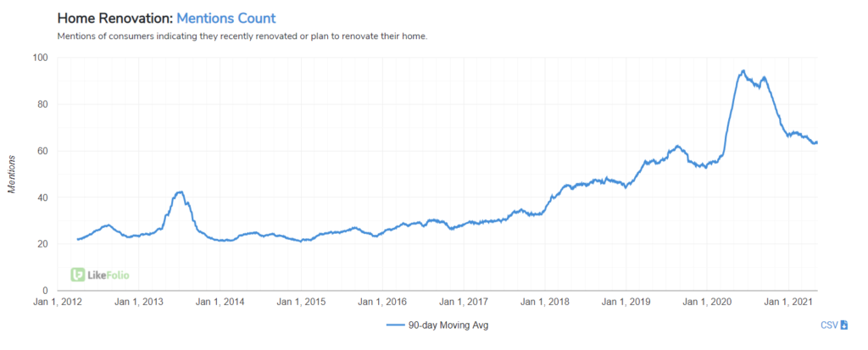
Task: Toggle the 90-day Moving Avg legend entry
Action: (x=437, y=325)
